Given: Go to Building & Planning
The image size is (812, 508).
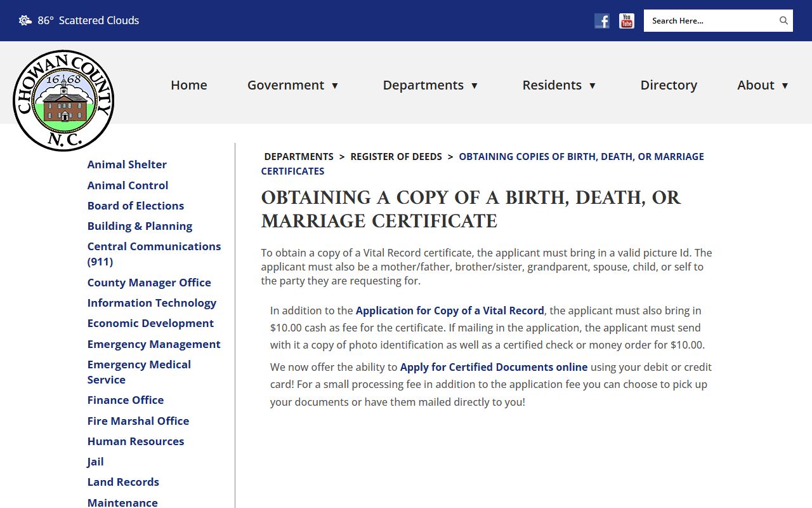Looking at the screenshot, I should coord(140,226).
